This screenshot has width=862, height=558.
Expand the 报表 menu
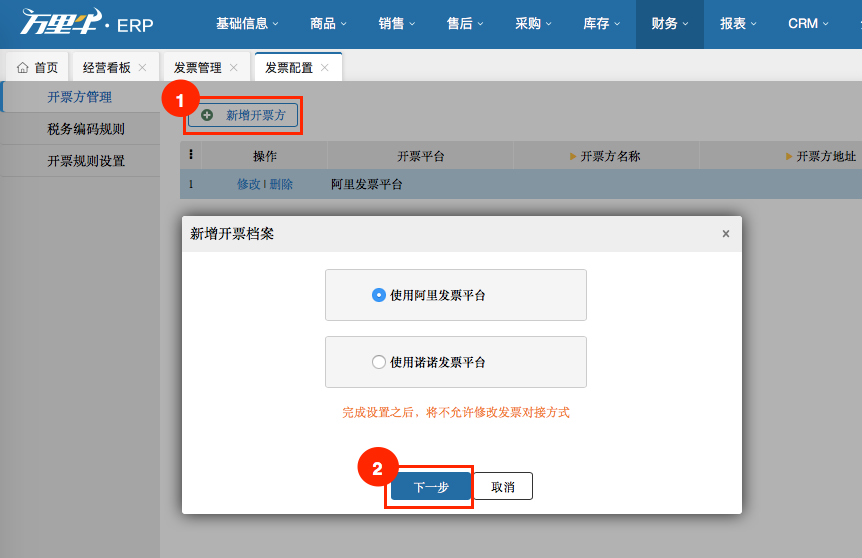click(x=738, y=24)
